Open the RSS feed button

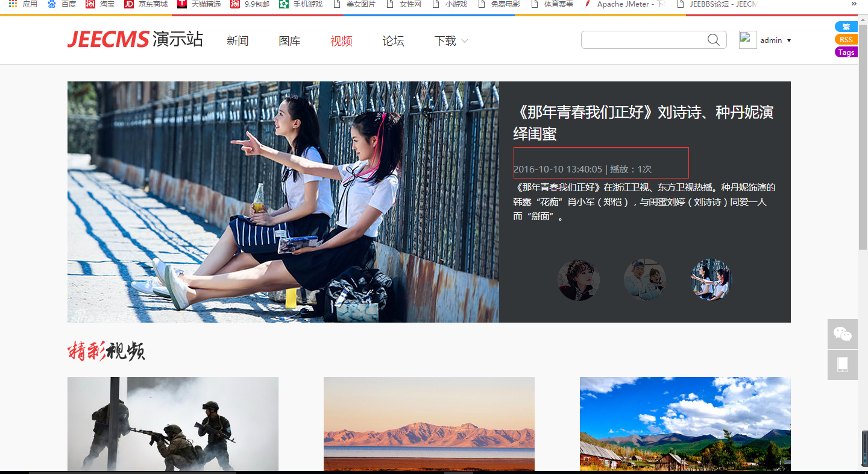pos(846,39)
